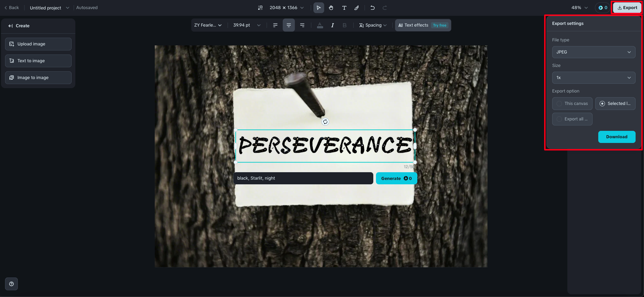Open the Size 1x dropdown
Viewport: 644px width, 297px height.
tap(594, 78)
